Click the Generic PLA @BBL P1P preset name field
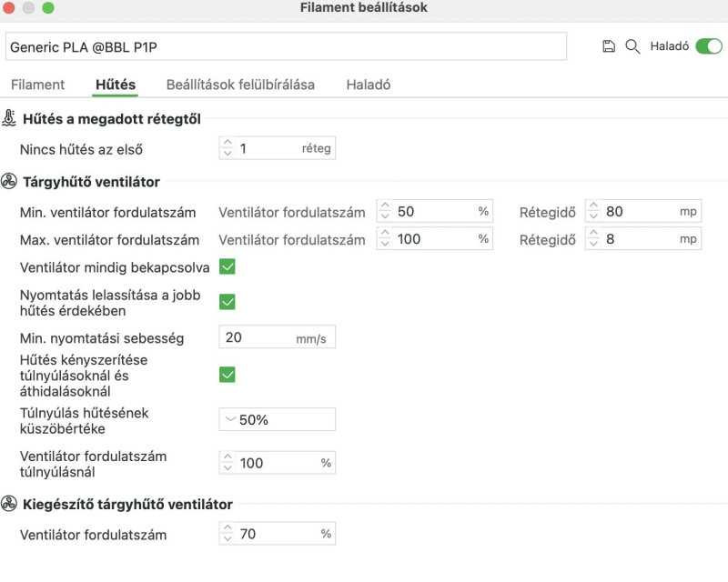The height and width of the screenshot is (582, 728). (x=286, y=46)
